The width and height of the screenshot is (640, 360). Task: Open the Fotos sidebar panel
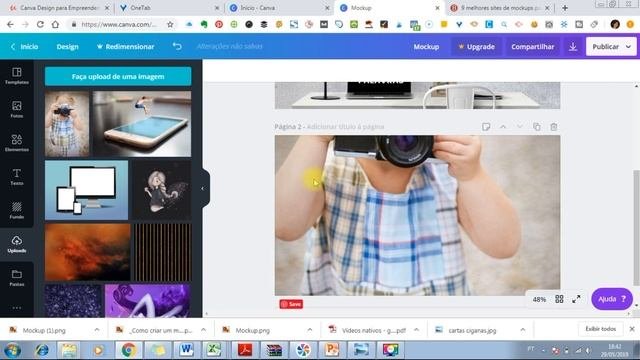click(x=17, y=109)
